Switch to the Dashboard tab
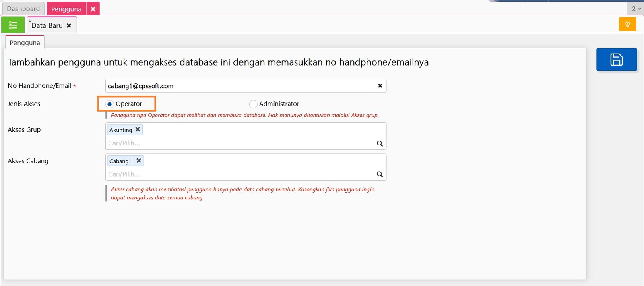Viewport: 644px width, 286px height. pyautogui.click(x=23, y=9)
